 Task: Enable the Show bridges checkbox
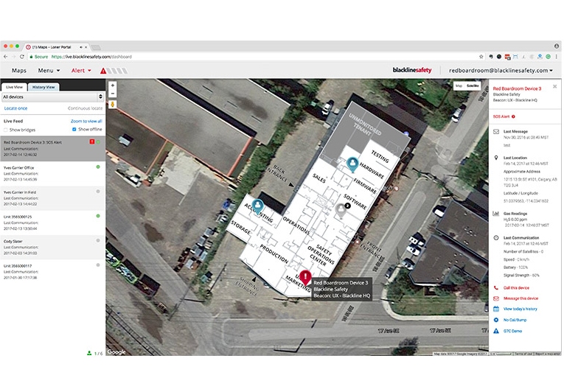coord(6,129)
